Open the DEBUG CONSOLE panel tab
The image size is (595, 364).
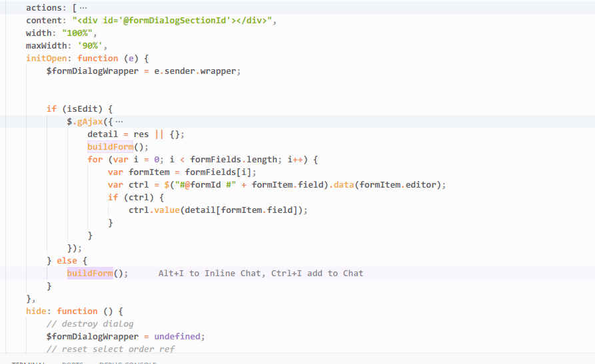pyautogui.click(x=127, y=363)
